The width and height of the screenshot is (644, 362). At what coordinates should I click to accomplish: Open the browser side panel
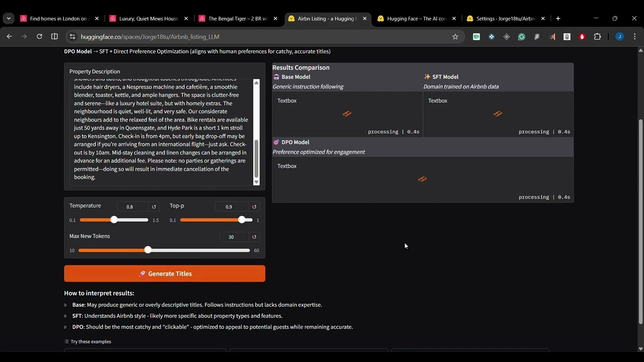(54, 37)
